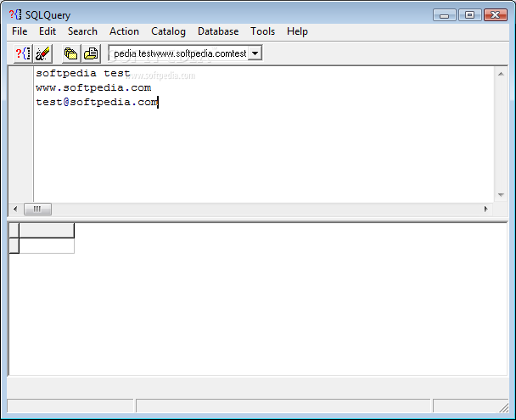
Task: Click the open files folder toolbar icon
Action: (x=71, y=53)
